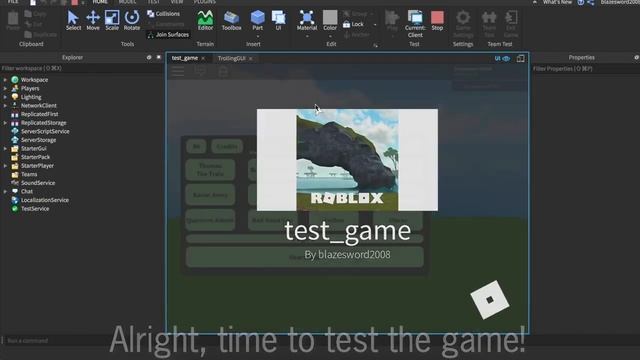Click the Paste clipboard icon
Viewport: 640px width, 360px height.
pyautogui.click(x=13, y=20)
